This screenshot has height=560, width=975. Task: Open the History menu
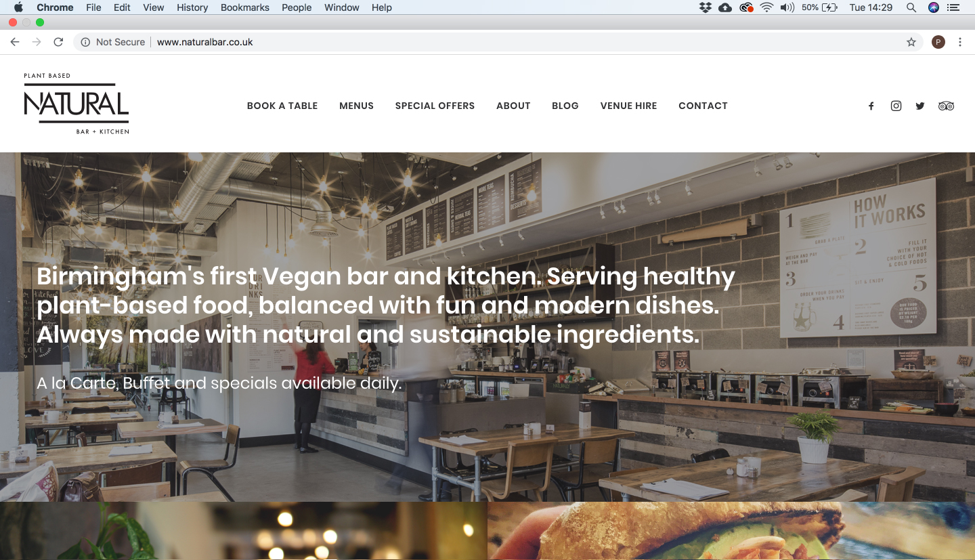coord(192,7)
